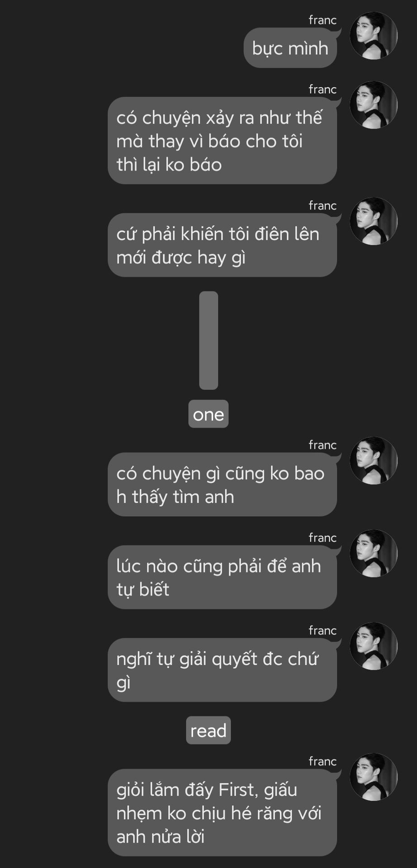
Task: Tap the "read" status label
Action: pos(208,730)
